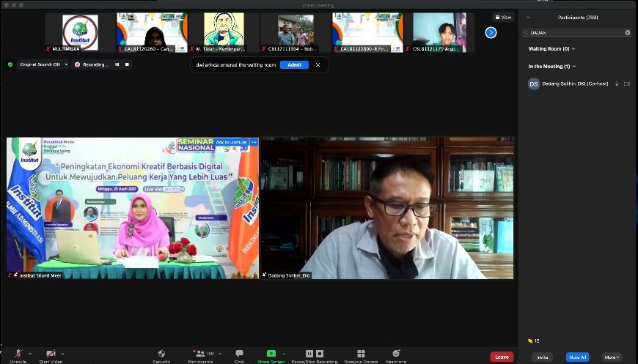Click the Participants (789) panel title

577,18
